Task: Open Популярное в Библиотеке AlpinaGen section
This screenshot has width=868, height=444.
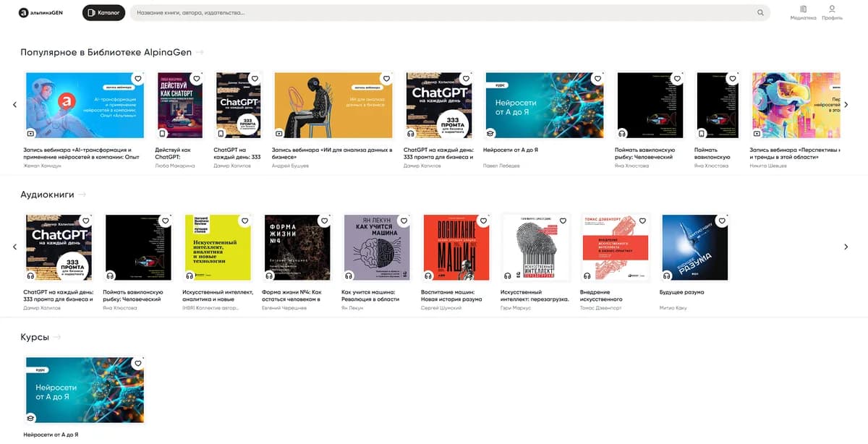Action: (x=111, y=52)
